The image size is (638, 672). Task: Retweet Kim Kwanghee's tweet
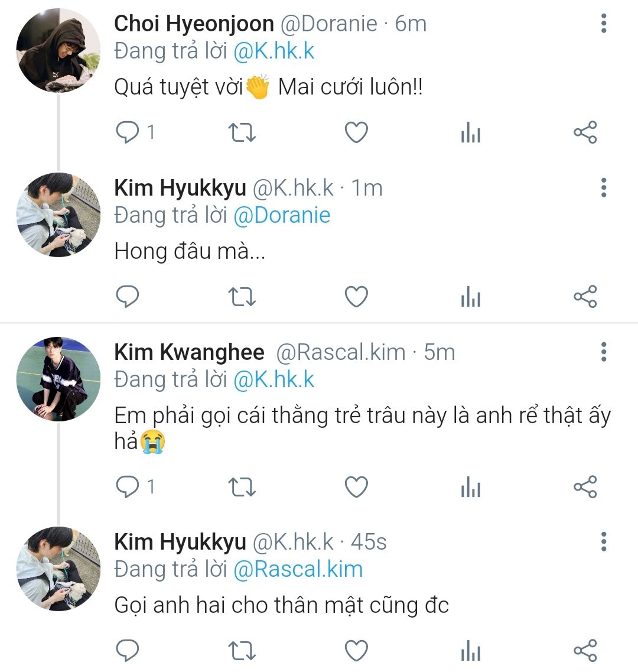point(242,487)
